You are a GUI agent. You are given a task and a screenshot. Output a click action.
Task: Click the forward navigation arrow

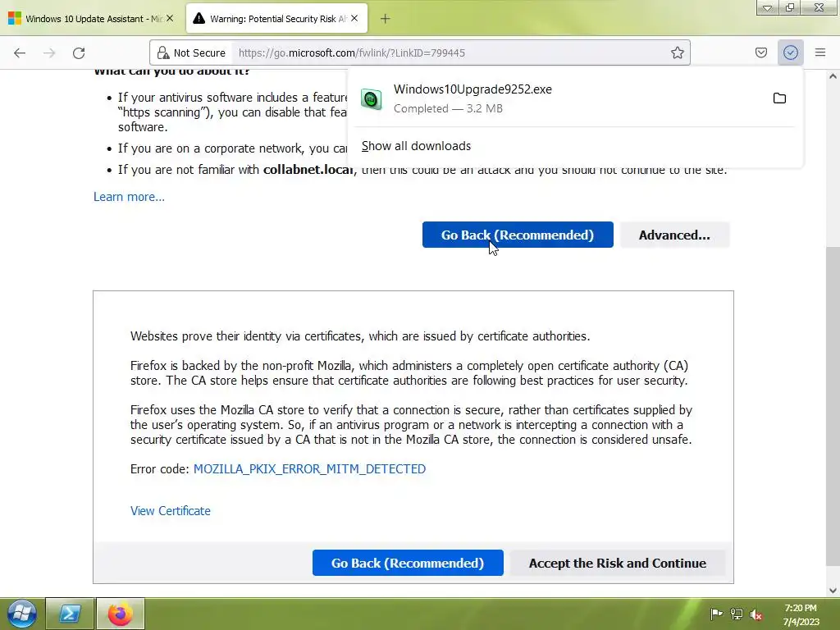click(x=49, y=52)
